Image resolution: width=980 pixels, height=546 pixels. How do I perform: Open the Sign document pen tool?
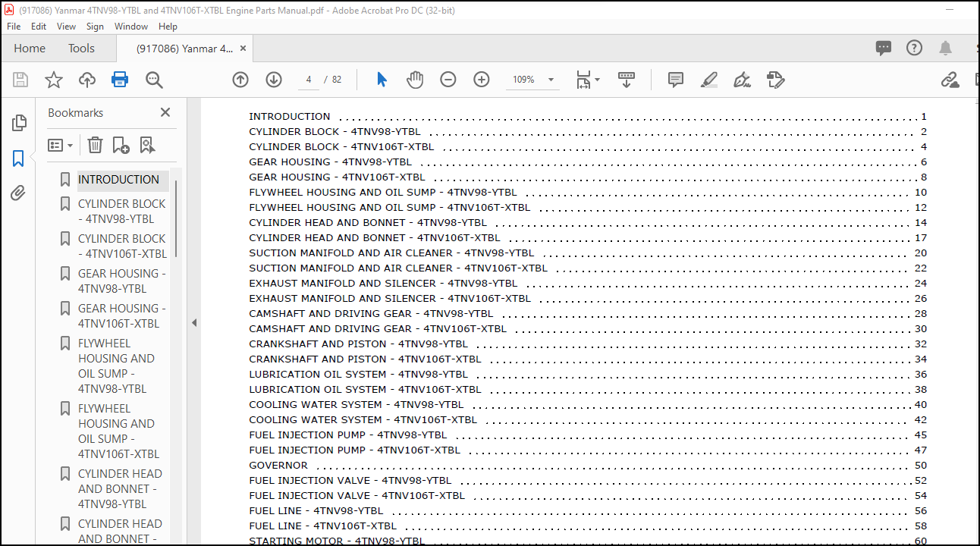tap(742, 80)
